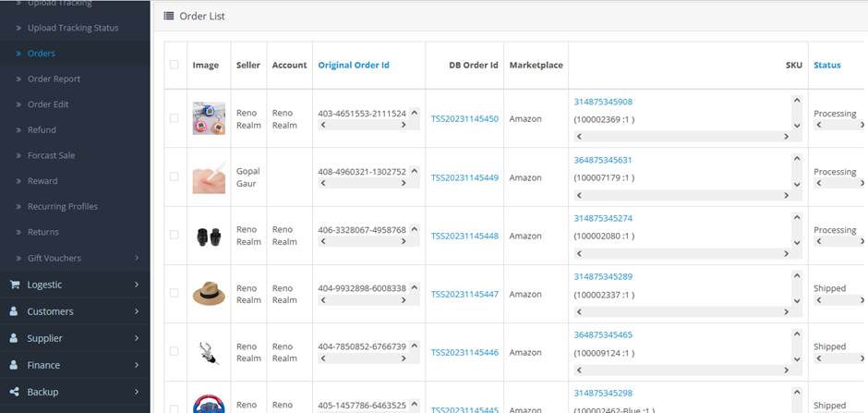Sort by Original Order Id column header
Screen dimensions: 868x413
354,65
